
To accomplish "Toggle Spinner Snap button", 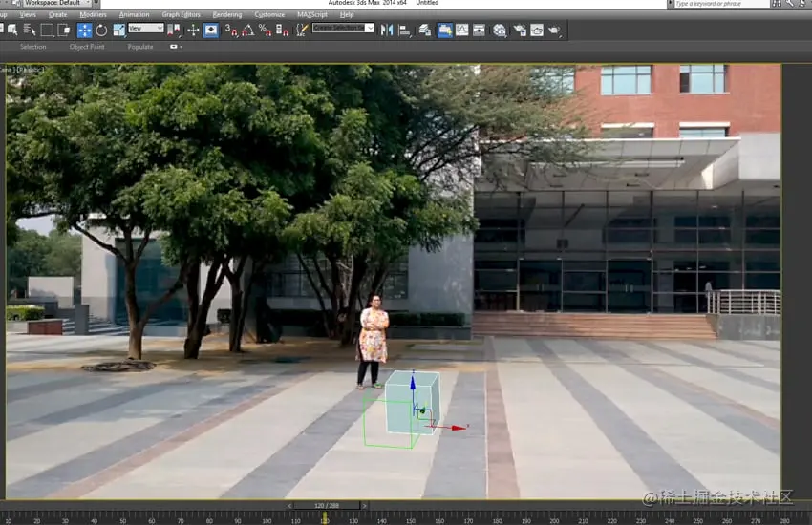I will (x=282, y=30).
